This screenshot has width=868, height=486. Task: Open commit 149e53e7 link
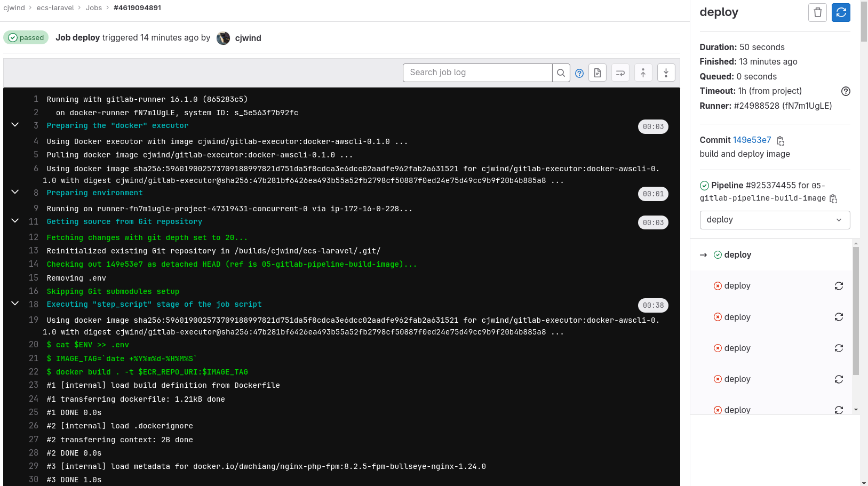[x=752, y=140]
